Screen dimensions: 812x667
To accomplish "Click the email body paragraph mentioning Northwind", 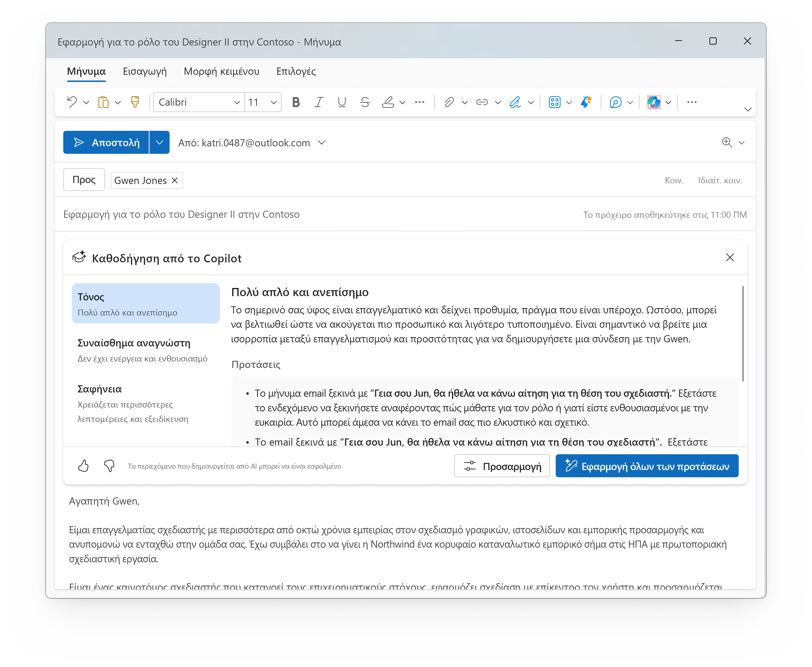I will (x=398, y=544).
